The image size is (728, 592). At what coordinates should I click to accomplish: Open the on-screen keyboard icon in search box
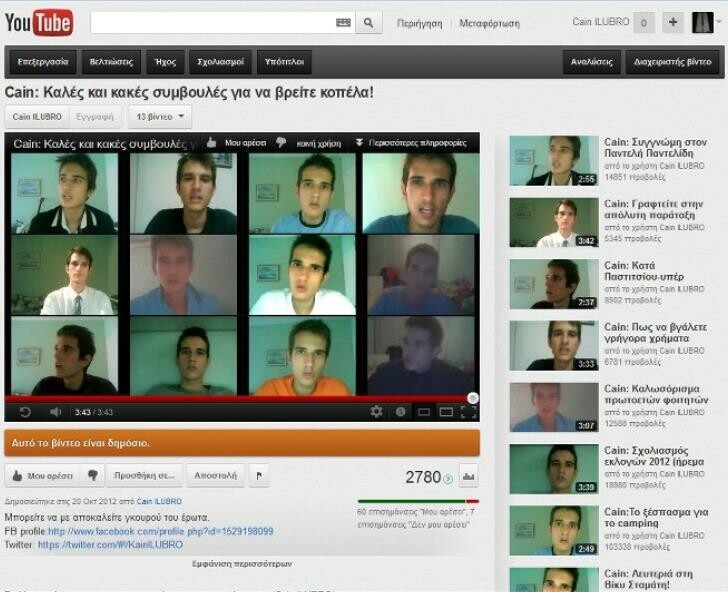coord(343,23)
